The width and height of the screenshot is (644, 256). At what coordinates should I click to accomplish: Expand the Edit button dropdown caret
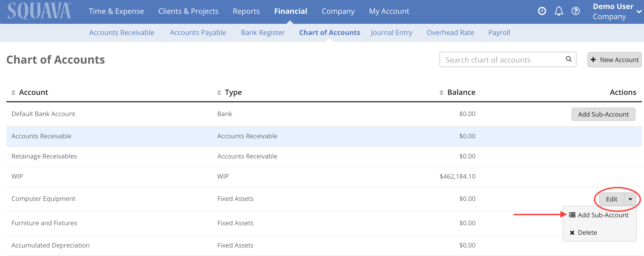click(x=631, y=199)
